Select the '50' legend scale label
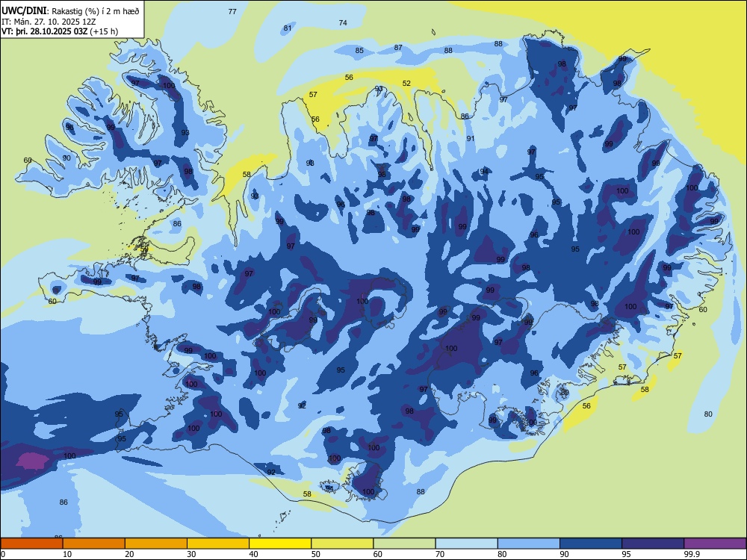 [x=315, y=554]
